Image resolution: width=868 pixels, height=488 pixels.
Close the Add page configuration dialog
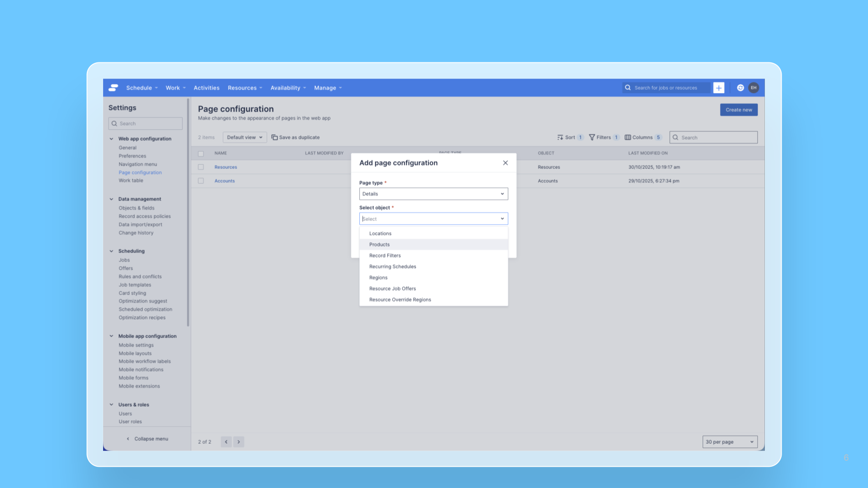(x=505, y=163)
